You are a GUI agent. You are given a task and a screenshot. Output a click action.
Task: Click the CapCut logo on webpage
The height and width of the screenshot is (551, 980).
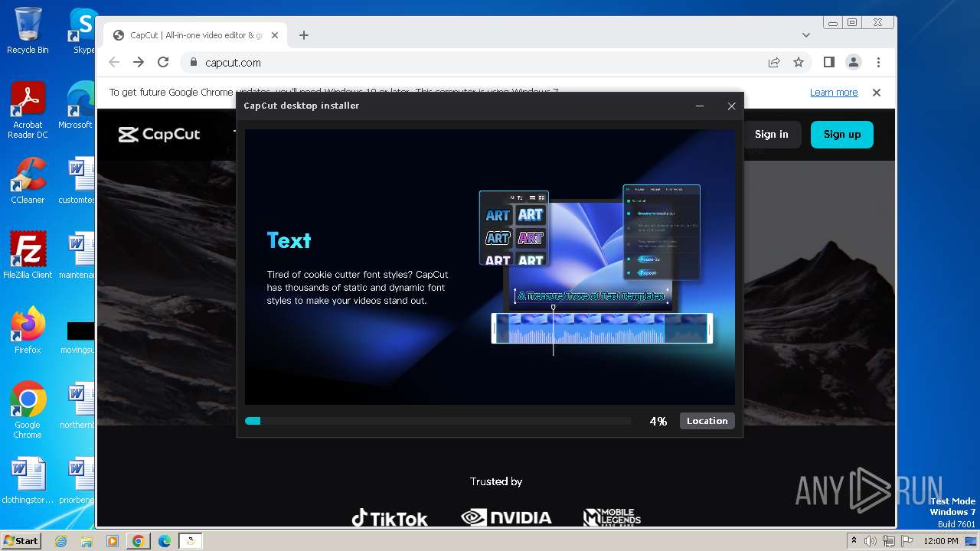click(x=159, y=135)
